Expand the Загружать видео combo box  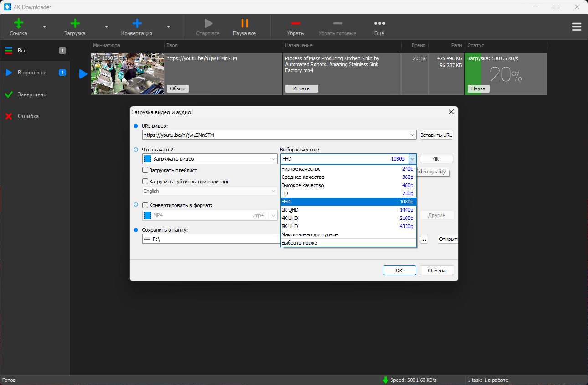210,159
